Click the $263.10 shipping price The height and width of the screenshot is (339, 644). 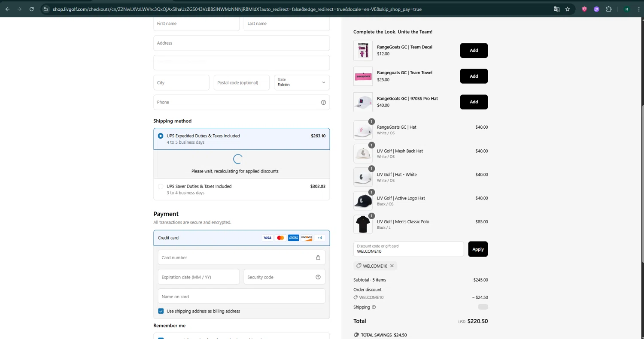tap(318, 136)
